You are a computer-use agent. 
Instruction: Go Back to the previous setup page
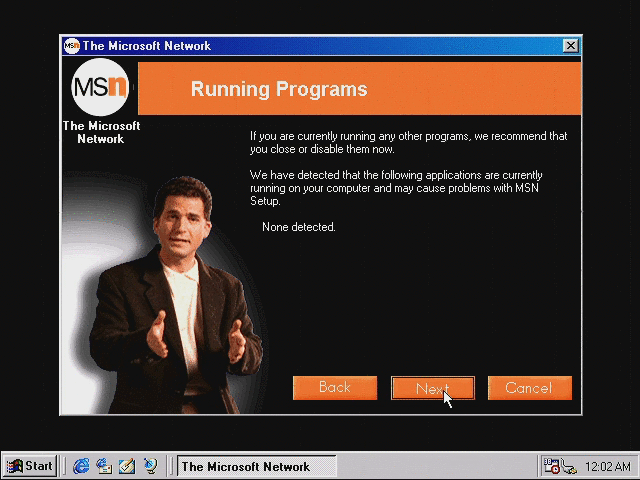(x=335, y=388)
